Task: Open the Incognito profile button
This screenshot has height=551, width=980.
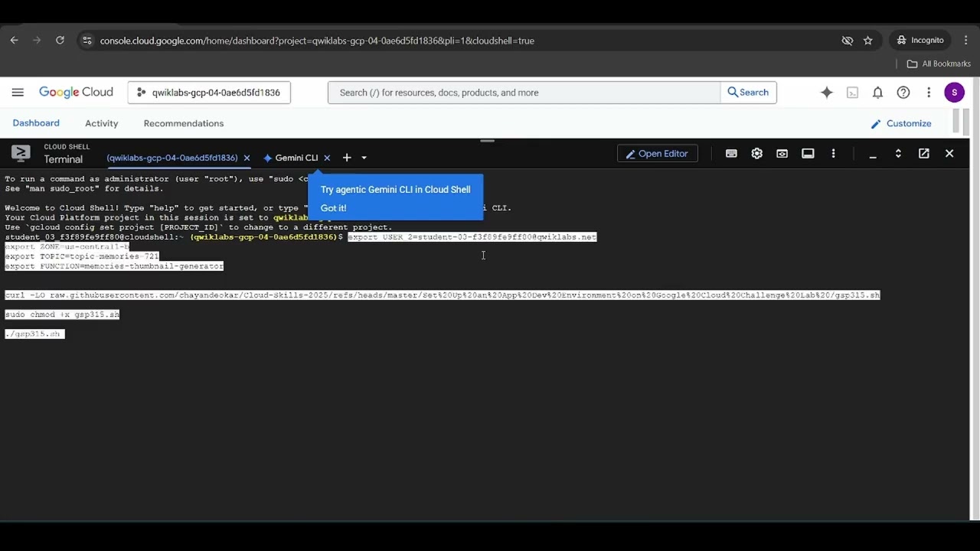Action: [x=920, y=41]
